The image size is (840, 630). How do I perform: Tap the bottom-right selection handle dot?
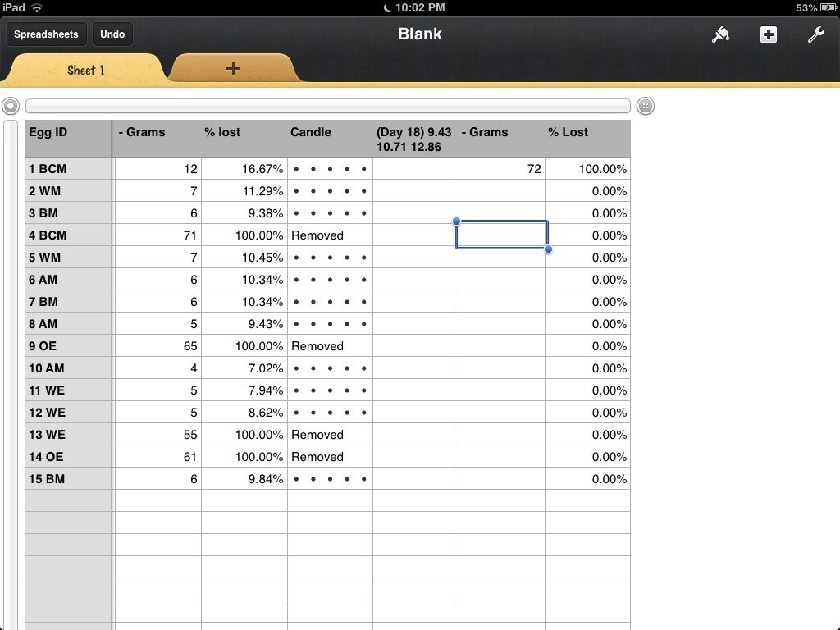pos(548,249)
